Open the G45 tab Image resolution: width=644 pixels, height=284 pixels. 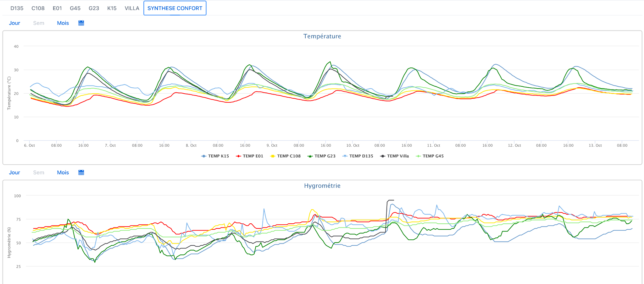pos(75,8)
